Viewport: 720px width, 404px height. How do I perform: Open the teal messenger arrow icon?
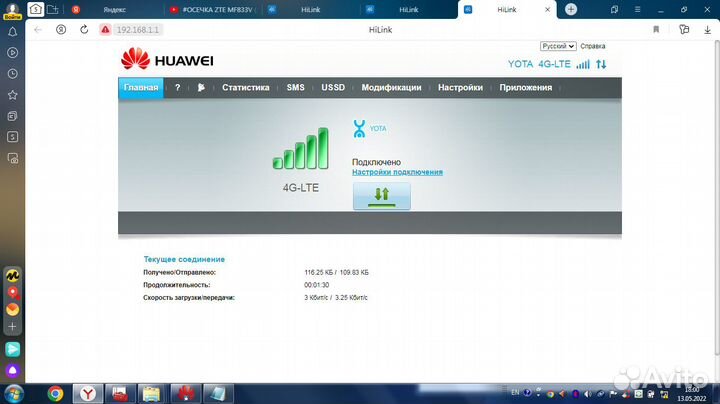click(x=12, y=349)
